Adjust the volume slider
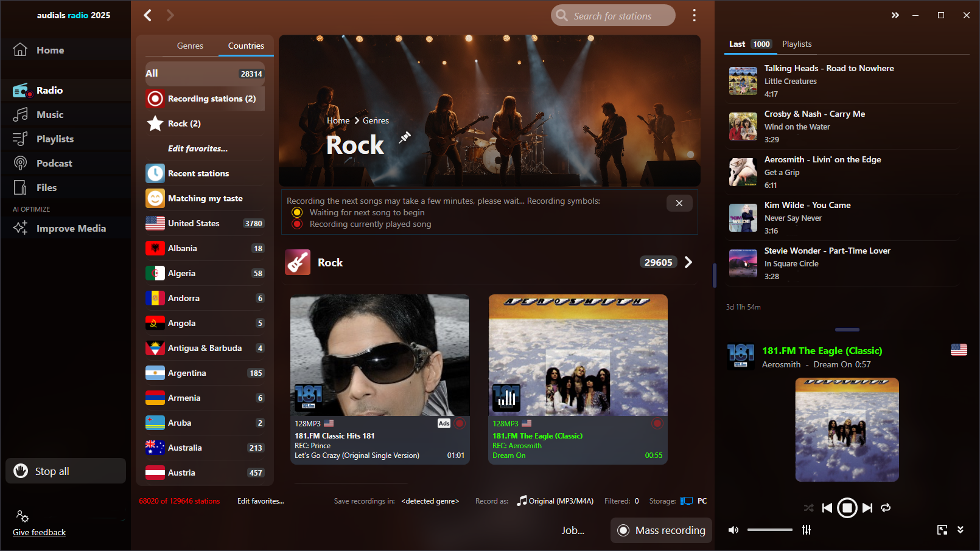 point(770,530)
